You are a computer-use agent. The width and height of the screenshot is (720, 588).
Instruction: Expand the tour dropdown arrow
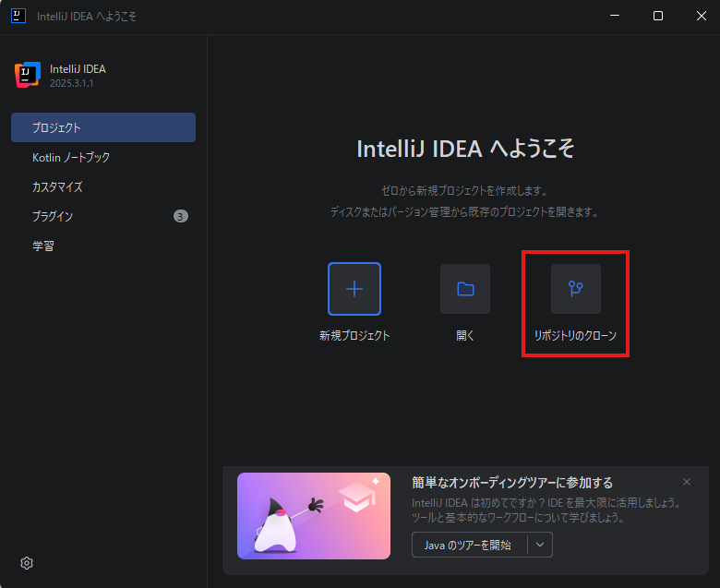[540, 545]
